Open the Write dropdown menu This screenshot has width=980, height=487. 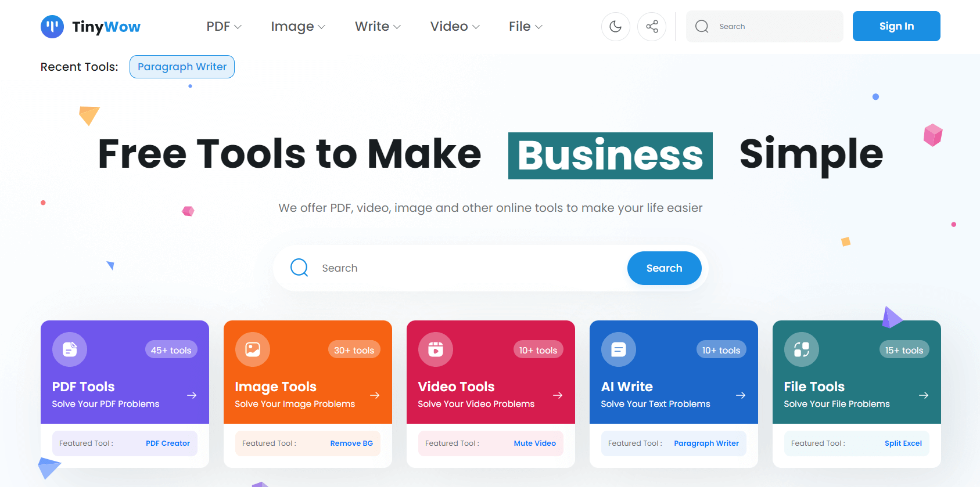coord(378,27)
